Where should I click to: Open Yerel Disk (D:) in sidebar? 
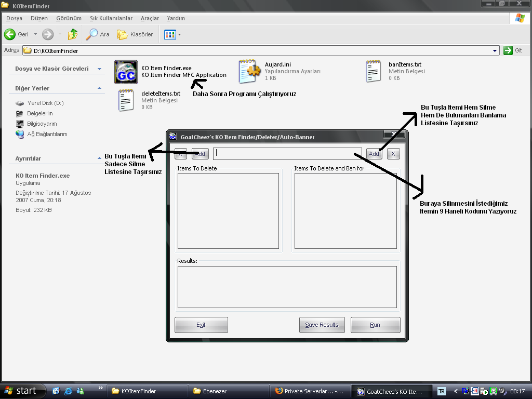39,103
